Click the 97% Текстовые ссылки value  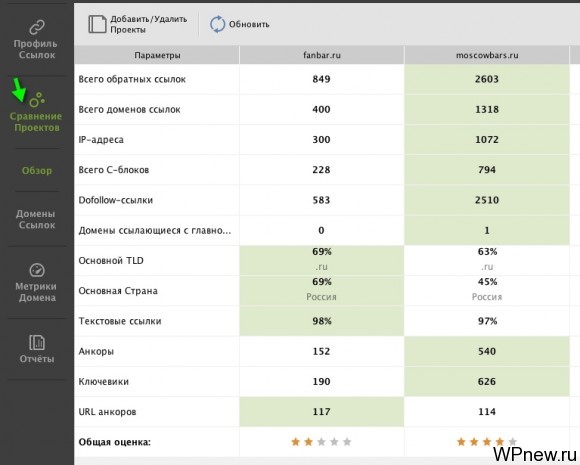(487, 321)
